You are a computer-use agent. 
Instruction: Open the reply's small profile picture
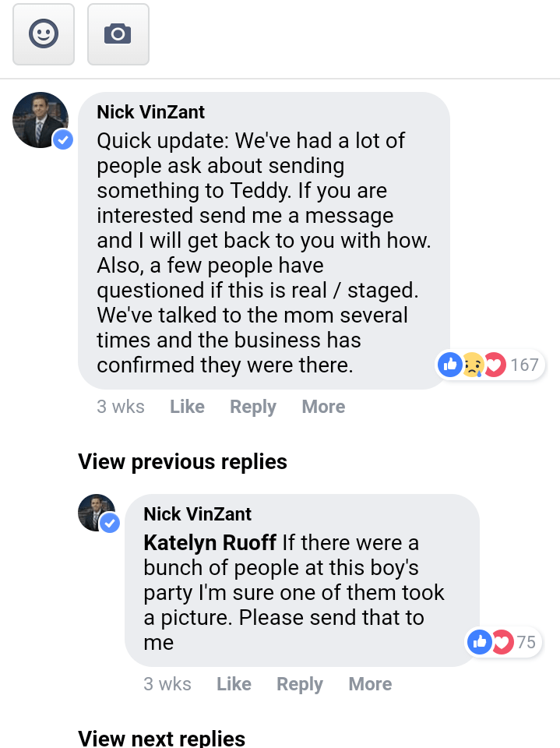click(96, 512)
